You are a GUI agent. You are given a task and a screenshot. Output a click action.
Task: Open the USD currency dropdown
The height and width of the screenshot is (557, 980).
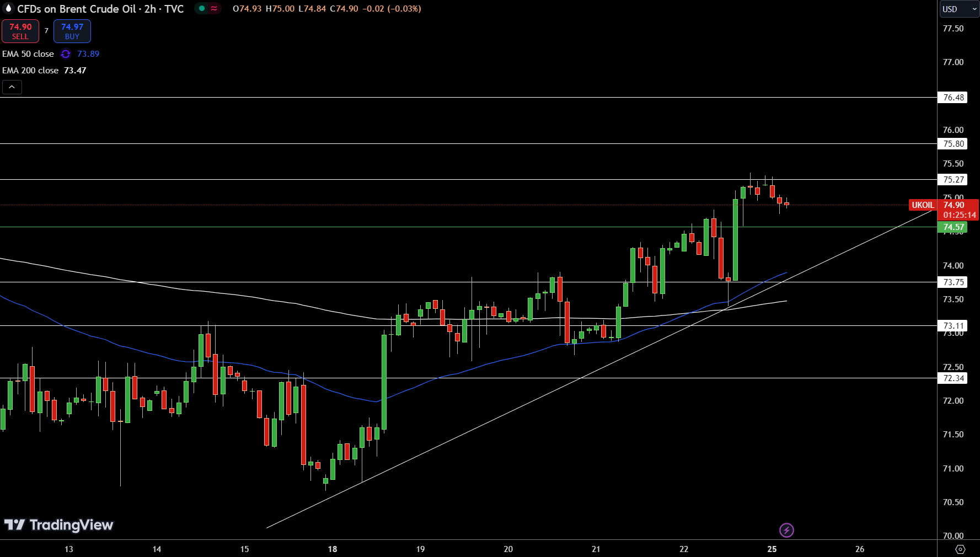pos(959,9)
